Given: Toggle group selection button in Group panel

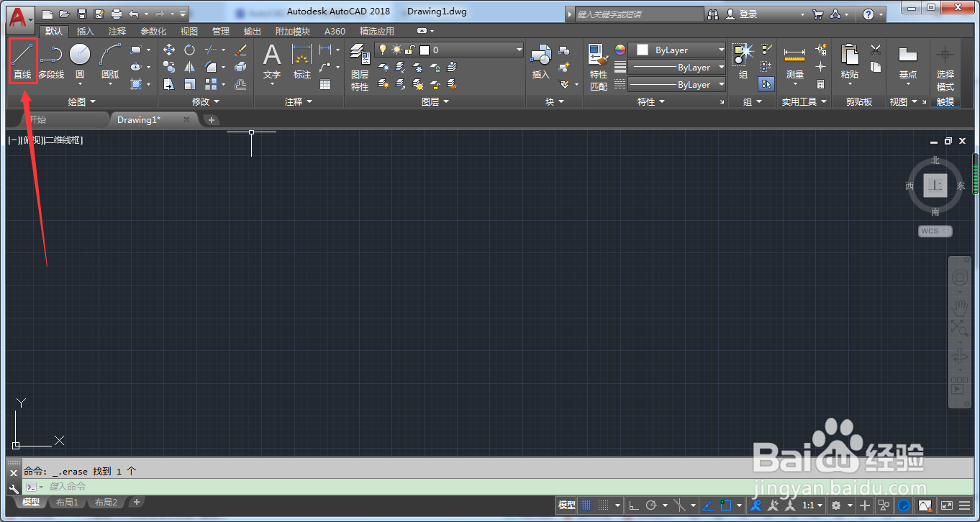Looking at the screenshot, I should pos(766,84).
